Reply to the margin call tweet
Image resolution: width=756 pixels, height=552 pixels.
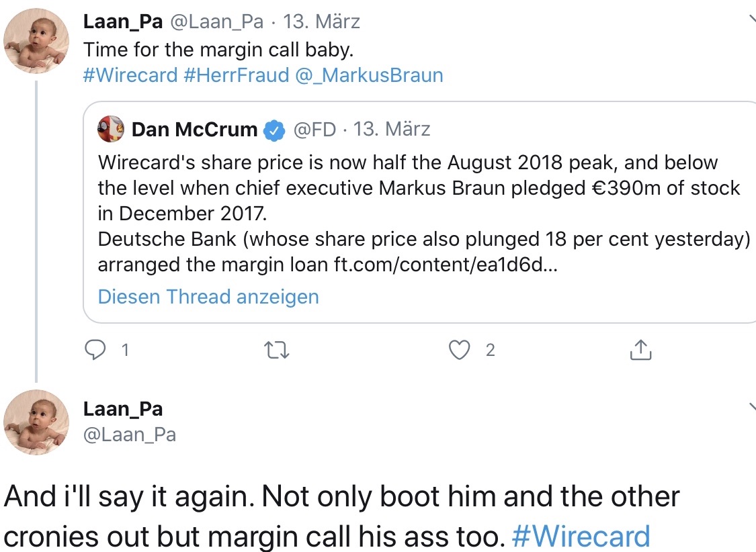click(x=98, y=350)
